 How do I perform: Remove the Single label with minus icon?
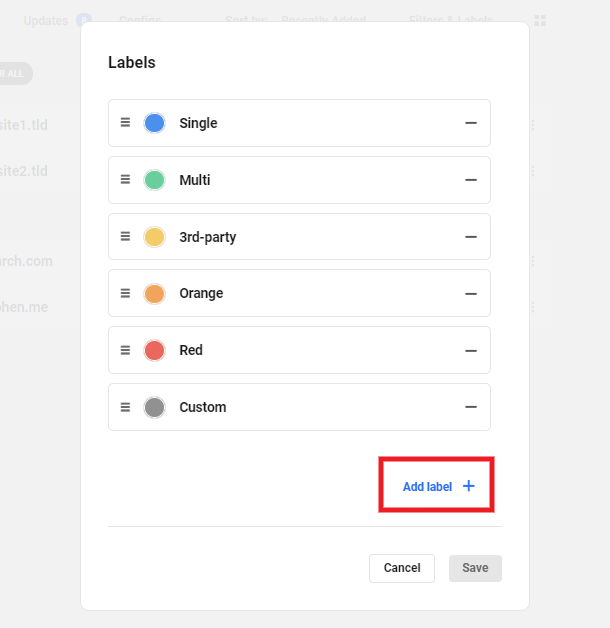point(470,123)
